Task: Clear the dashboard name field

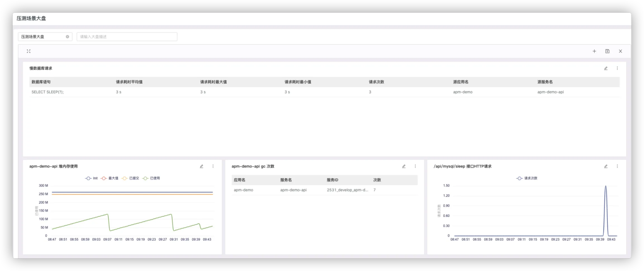Action: [67, 37]
